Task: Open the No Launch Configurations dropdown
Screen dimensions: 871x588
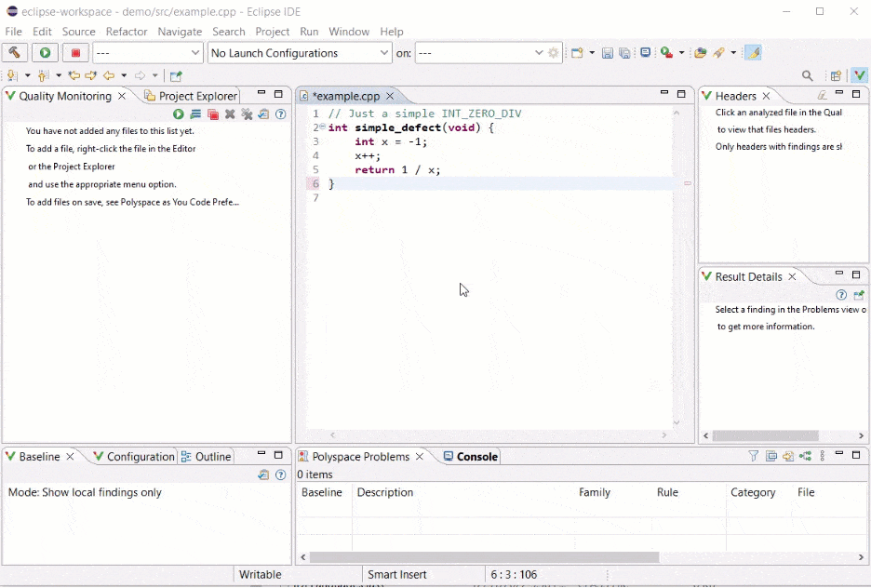Action: click(300, 53)
